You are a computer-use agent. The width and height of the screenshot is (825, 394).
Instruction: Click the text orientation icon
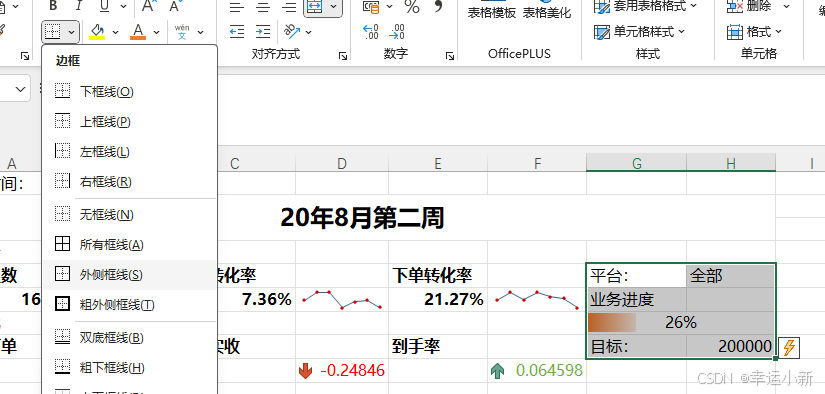(291, 32)
